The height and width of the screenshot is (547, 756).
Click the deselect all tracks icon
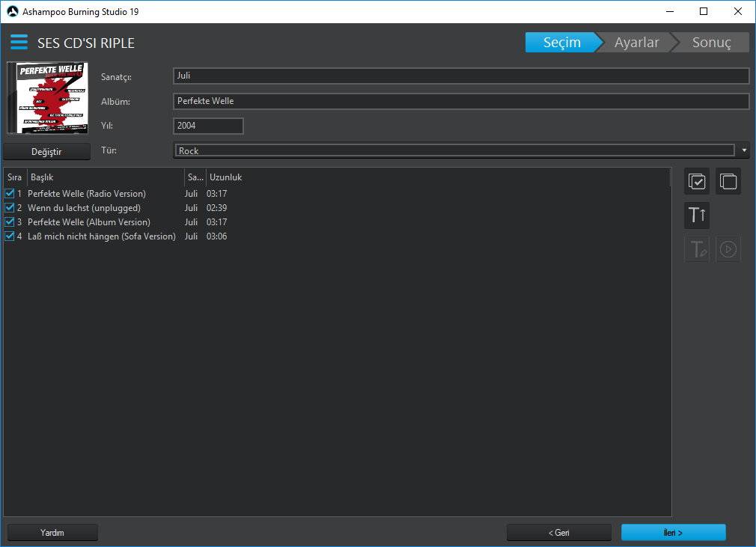[x=728, y=182]
